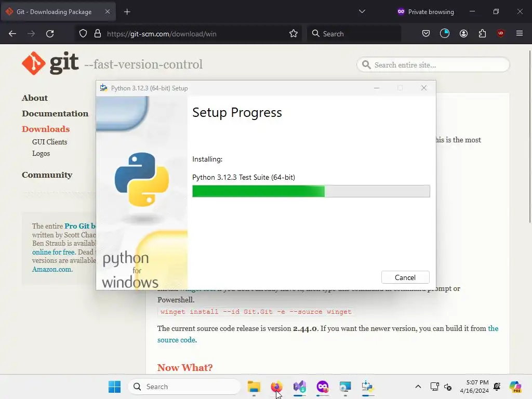This screenshot has height=399, width=532.
Task: Bookmark this page with the star
Action: click(x=294, y=34)
